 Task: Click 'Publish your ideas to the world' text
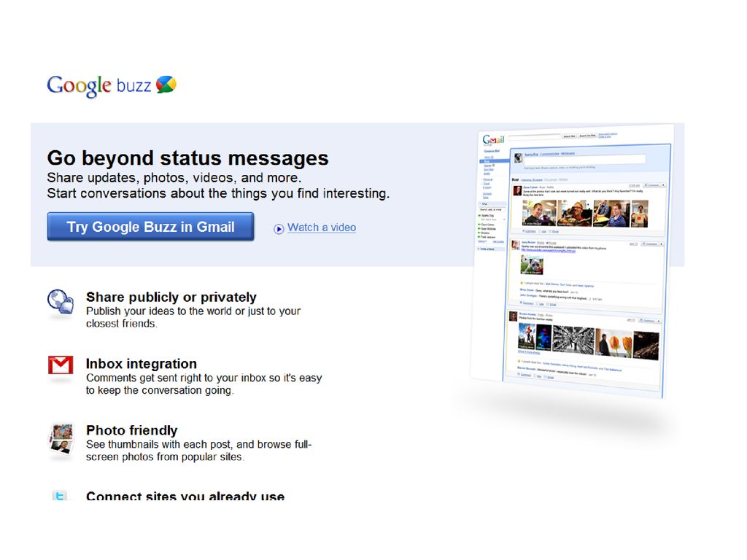pyautogui.click(x=159, y=311)
